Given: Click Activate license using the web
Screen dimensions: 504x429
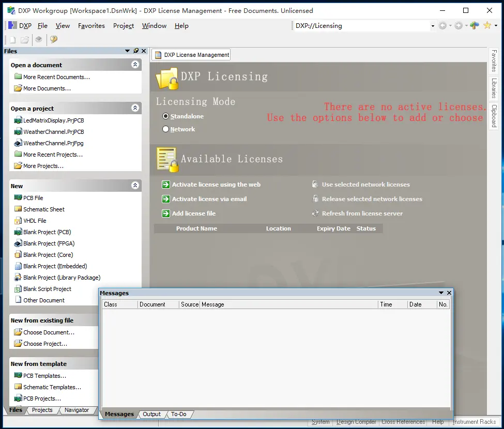Looking at the screenshot, I should tap(216, 185).
